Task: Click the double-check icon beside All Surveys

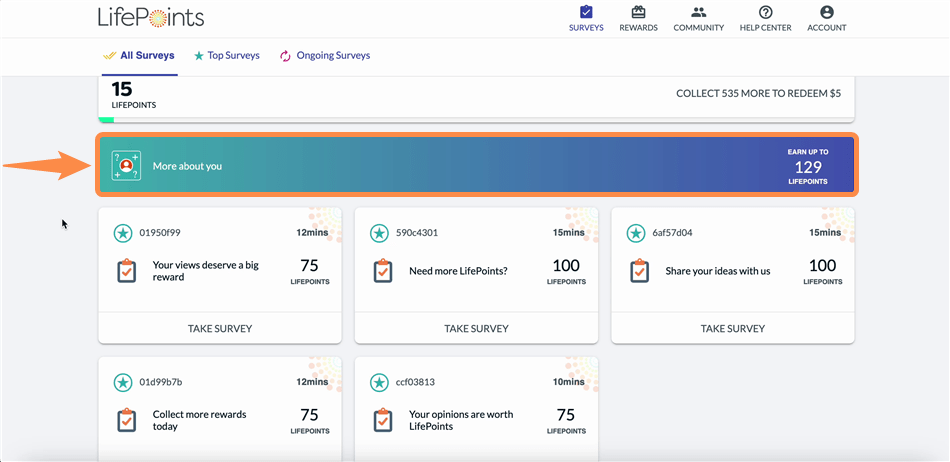Action: [x=109, y=56]
